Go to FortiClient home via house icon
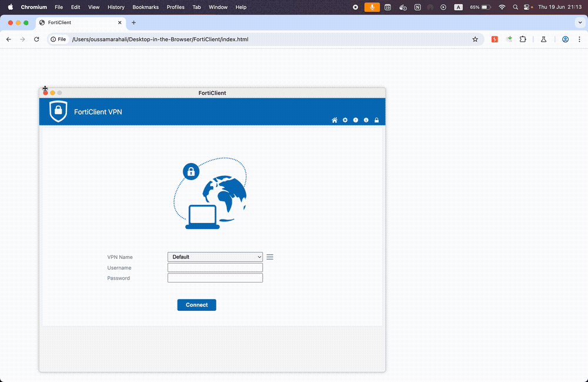 point(335,120)
